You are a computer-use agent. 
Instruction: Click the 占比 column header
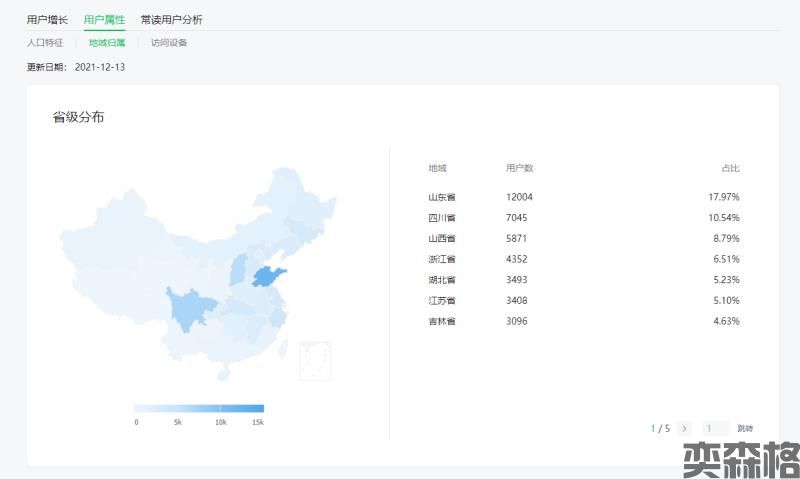coord(730,168)
